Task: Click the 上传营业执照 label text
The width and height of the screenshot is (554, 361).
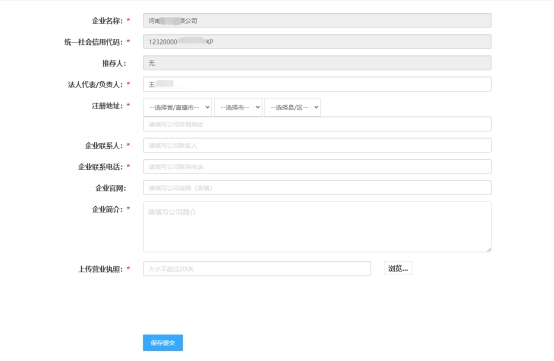Action: [100, 269]
